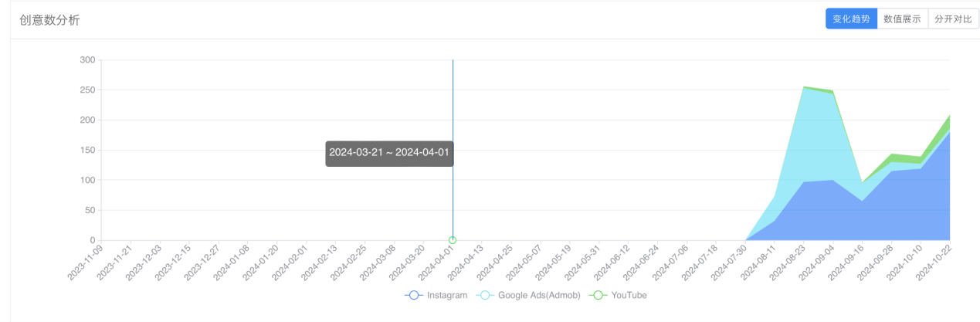The image size is (980, 322).
Task: Select the 2024-10-22 x-axis date label
Action: 938,263
